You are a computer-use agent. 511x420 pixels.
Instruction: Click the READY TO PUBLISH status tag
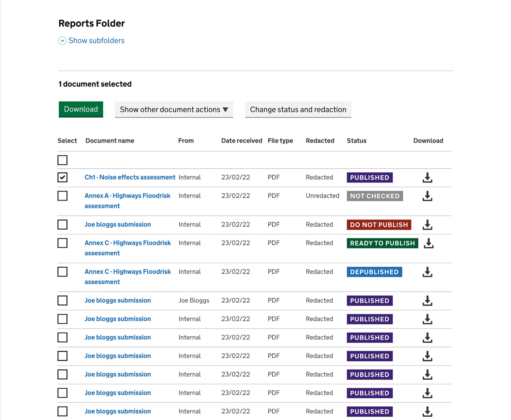[382, 243]
